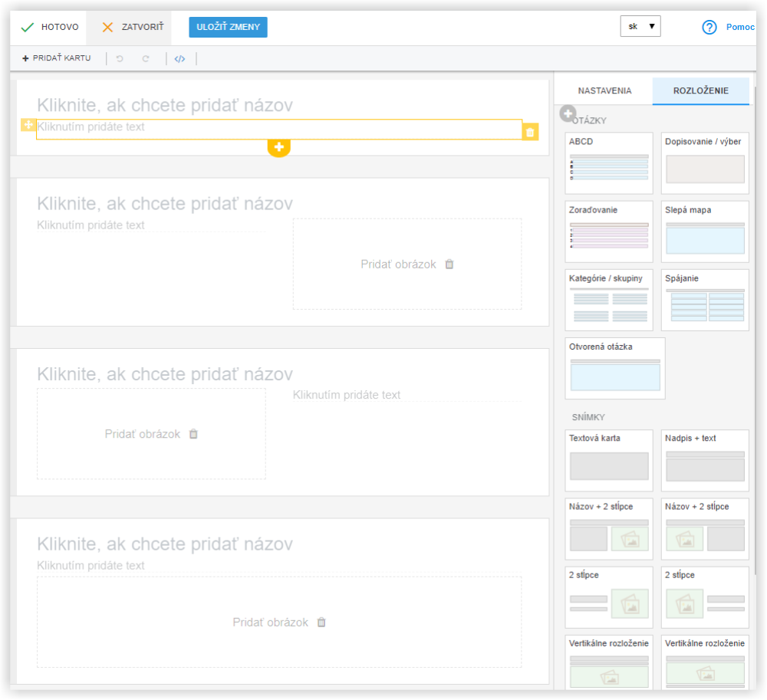The width and height of the screenshot is (767, 700).
Task: Click the orange X icon next to ZATVORIŤ
Action: [x=107, y=27]
